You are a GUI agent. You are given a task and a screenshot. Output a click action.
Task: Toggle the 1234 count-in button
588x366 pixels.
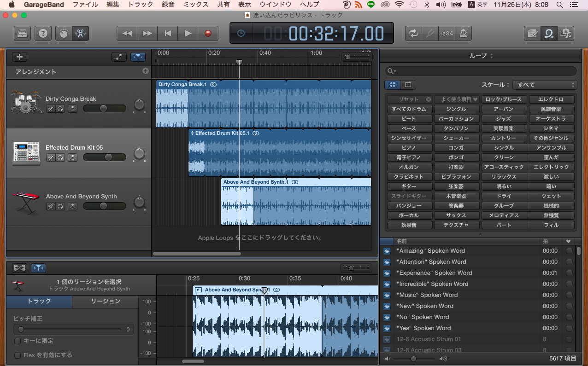[x=446, y=33]
